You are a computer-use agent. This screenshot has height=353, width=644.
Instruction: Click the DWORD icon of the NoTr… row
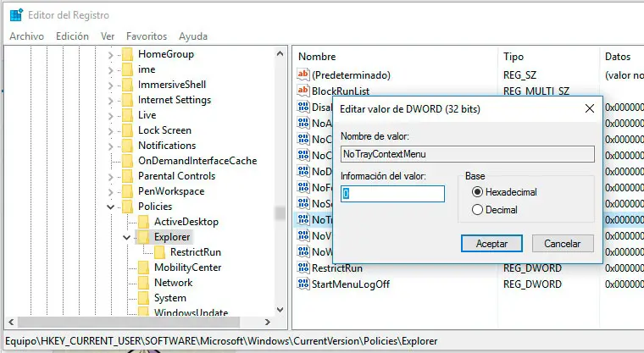pyautogui.click(x=303, y=219)
